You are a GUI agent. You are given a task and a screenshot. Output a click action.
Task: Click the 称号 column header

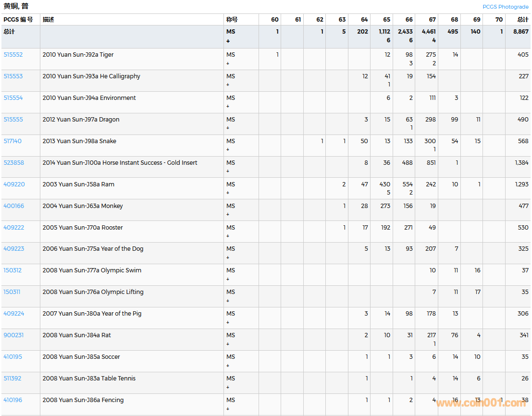(232, 20)
